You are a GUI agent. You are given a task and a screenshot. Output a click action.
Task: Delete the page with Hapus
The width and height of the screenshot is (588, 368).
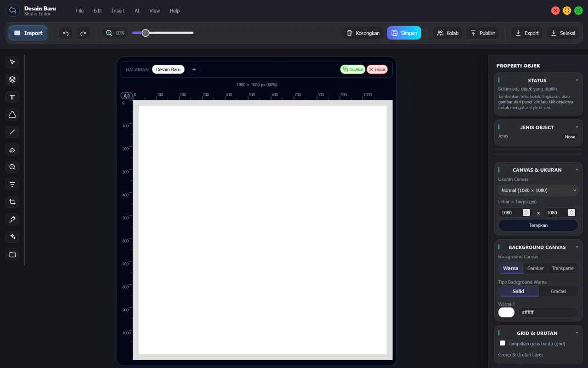click(377, 69)
